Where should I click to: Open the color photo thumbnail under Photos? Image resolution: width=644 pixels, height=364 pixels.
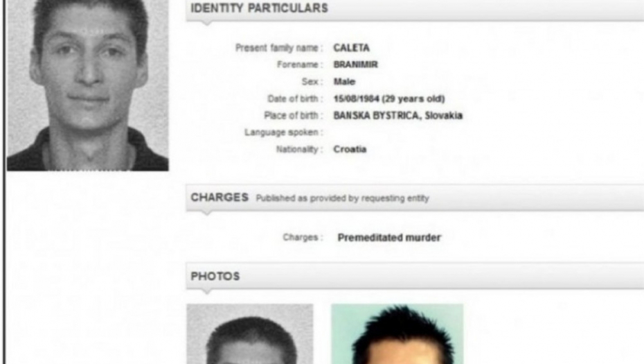397,334
